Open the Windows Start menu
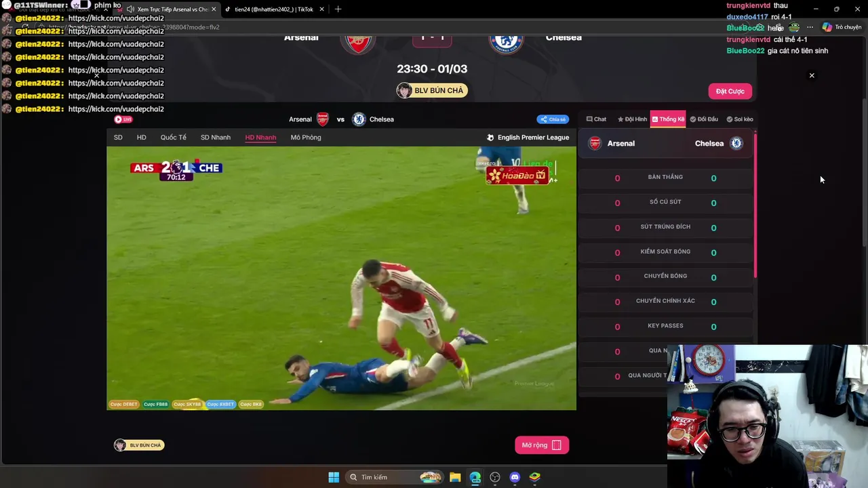Viewport: 868px width, 488px height. coord(334,477)
